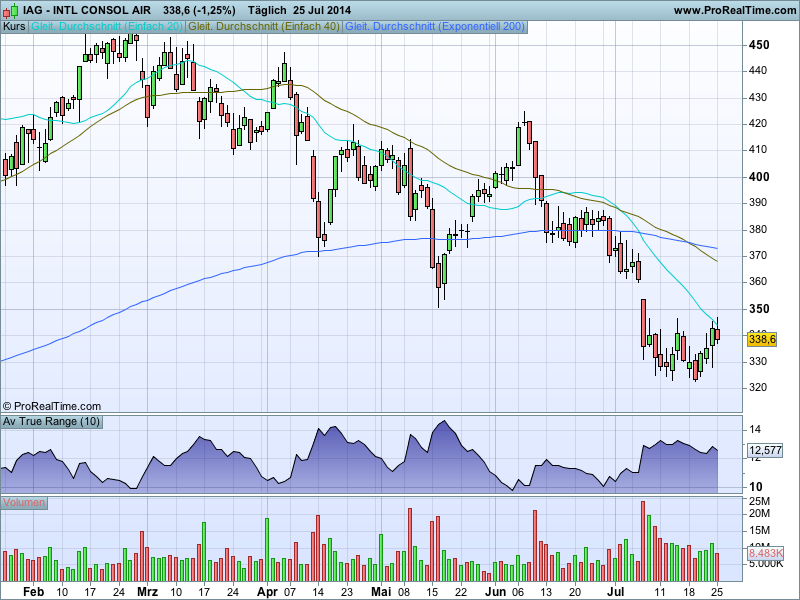Click the Jun month label on time axis

tap(495, 592)
